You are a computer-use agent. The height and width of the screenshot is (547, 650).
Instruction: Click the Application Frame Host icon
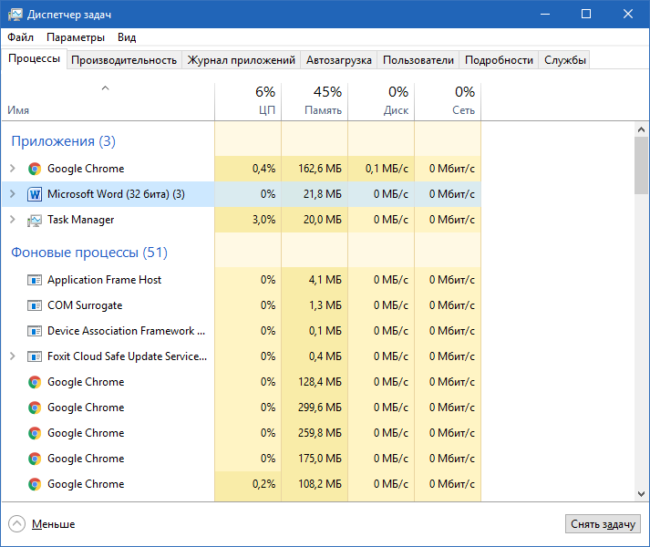pyautogui.click(x=34, y=280)
